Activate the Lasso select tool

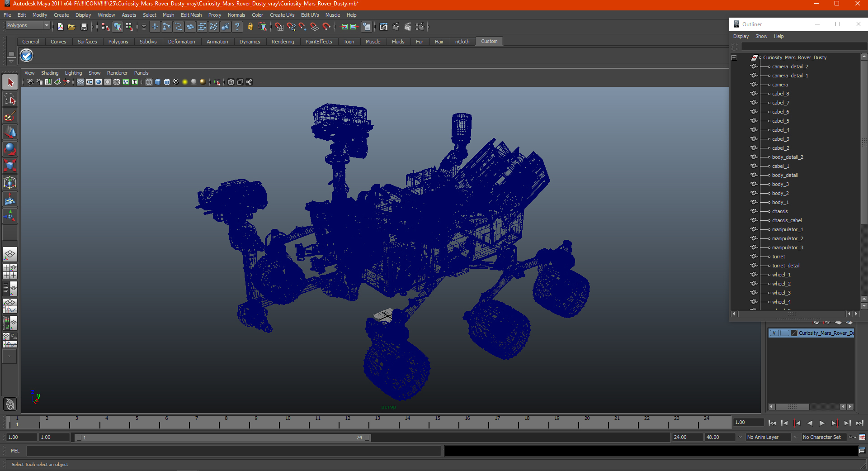click(10, 99)
